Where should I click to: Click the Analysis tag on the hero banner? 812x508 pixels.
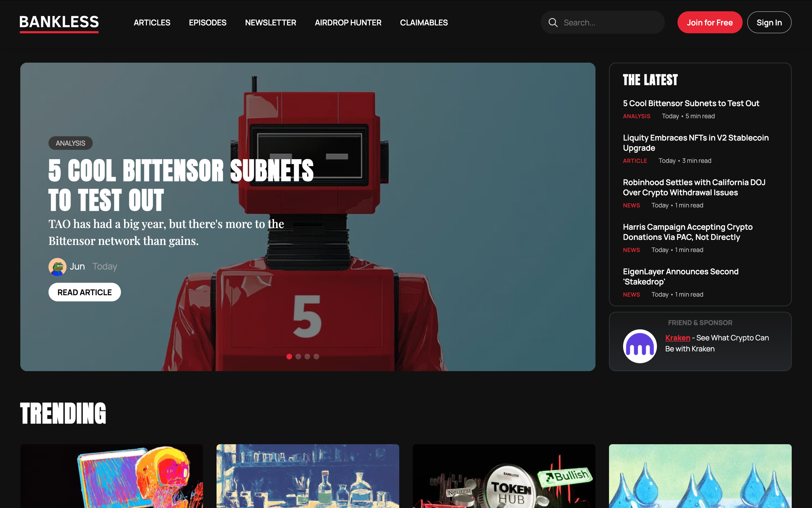70,143
